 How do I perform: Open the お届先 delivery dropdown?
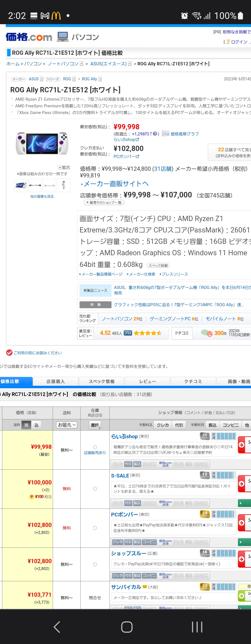pyautogui.click(x=67, y=425)
